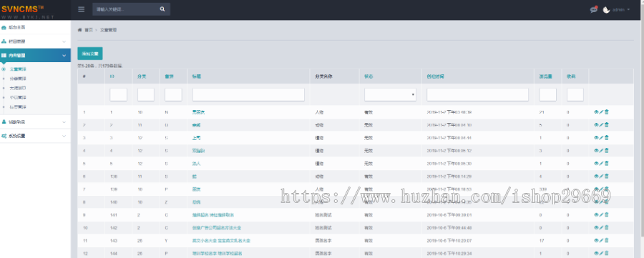Select the fourth submenu item under 内容管理
Image resolution: width=644 pixels, height=258 pixels.
point(18,98)
